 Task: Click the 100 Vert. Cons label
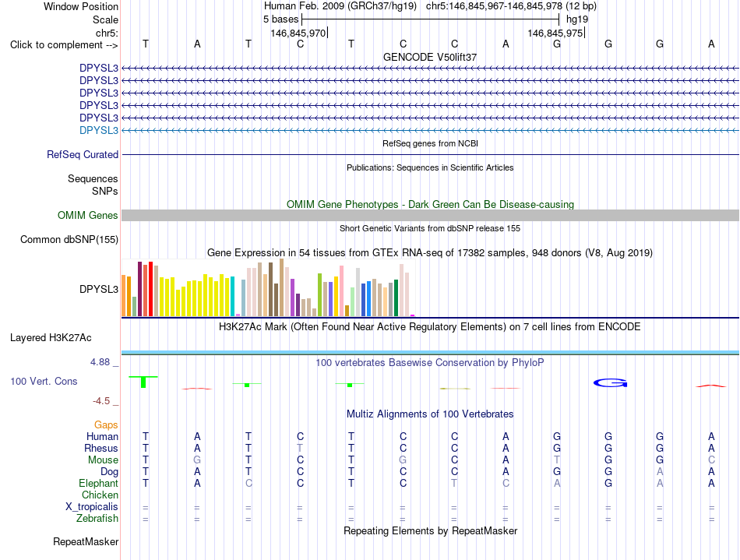44,381
